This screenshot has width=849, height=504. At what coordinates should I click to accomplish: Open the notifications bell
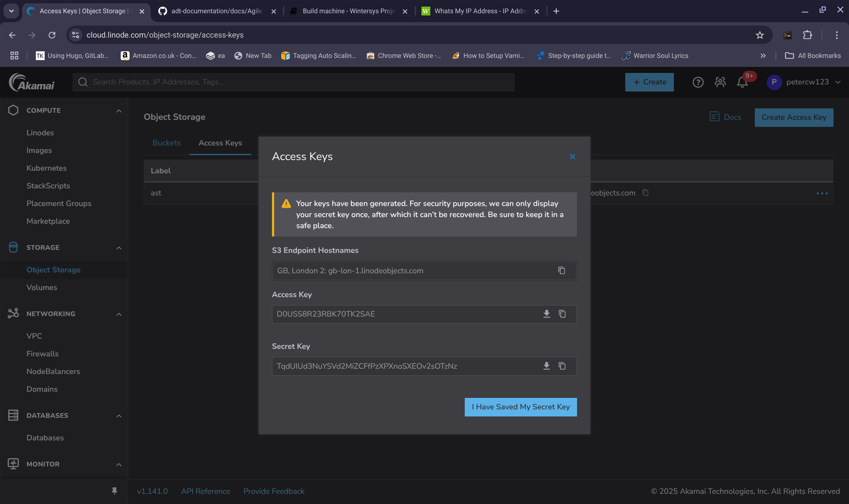coord(742,82)
